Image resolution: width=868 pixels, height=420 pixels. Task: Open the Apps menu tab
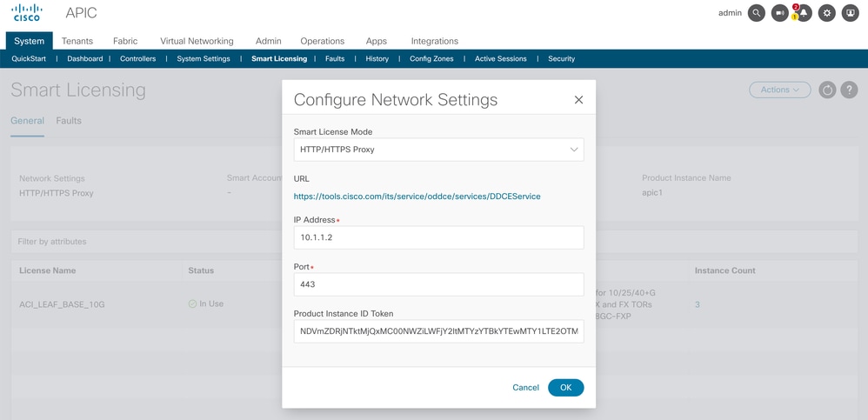(377, 41)
